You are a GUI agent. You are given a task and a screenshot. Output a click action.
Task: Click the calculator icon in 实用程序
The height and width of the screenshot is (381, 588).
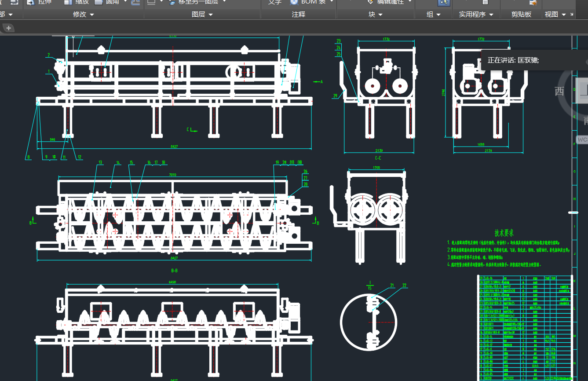coord(485,2)
